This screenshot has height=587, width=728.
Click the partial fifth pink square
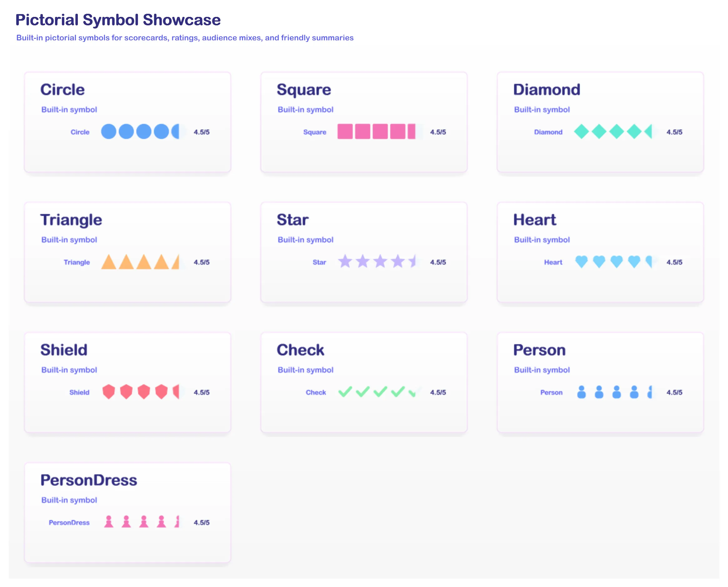[411, 131]
